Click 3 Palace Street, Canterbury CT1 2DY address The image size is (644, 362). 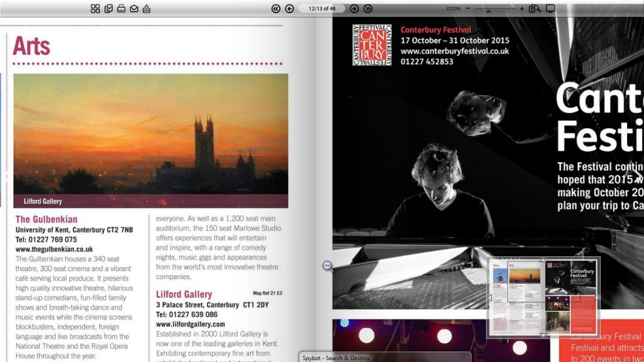point(213,305)
